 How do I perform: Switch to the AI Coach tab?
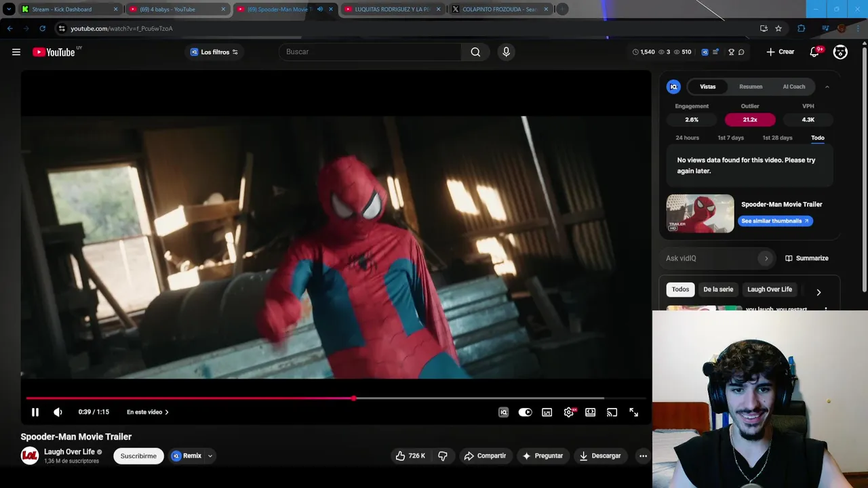click(x=794, y=87)
